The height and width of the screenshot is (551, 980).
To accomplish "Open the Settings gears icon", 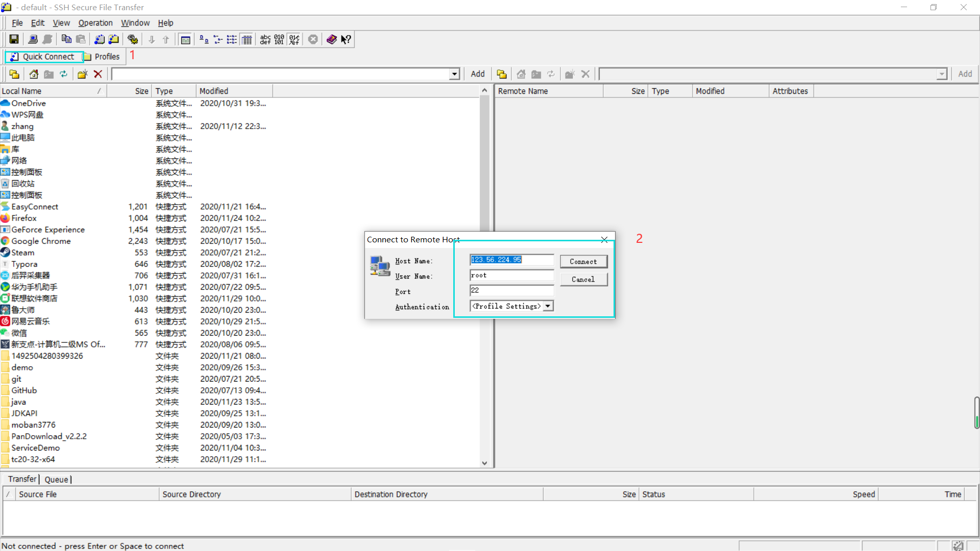I will pos(133,39).
